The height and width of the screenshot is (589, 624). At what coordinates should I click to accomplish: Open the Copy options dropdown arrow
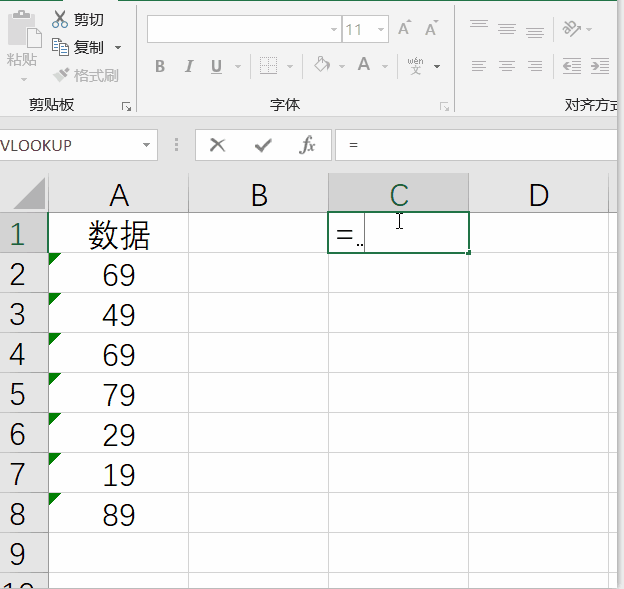pyautogui.click(x=118, y=48)
